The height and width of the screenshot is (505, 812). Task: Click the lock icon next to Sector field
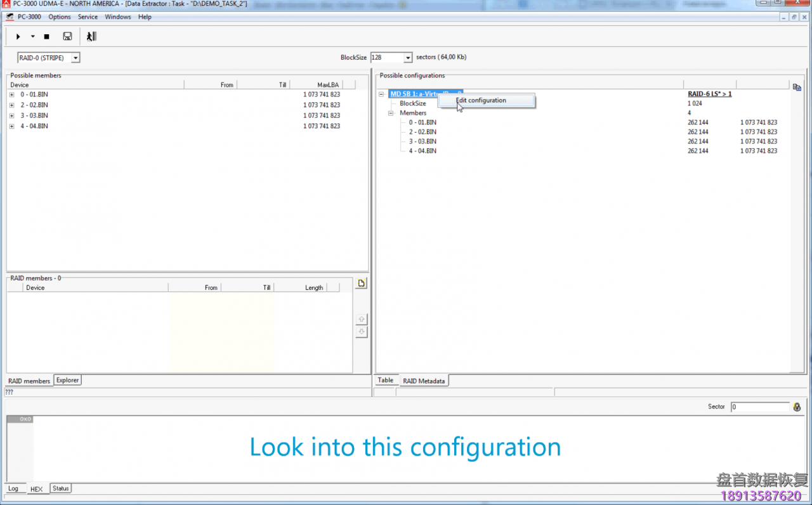tap(797, 407)
